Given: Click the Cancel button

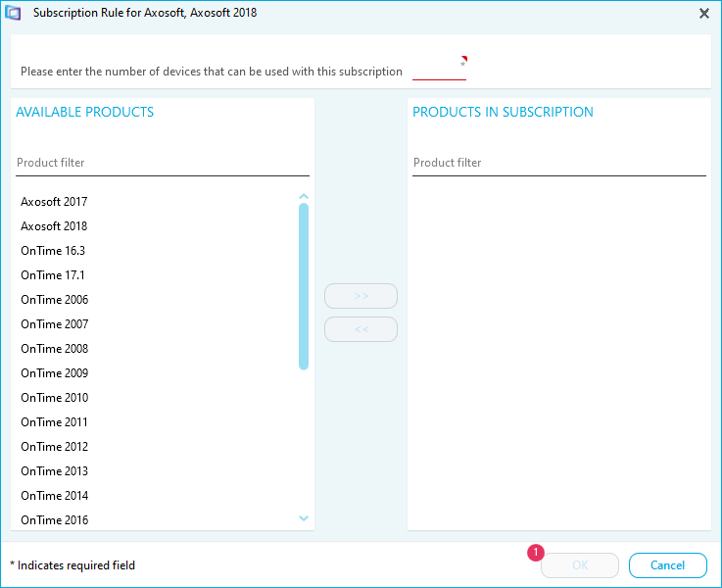Looking at the screenshot, I should point(667,565).
